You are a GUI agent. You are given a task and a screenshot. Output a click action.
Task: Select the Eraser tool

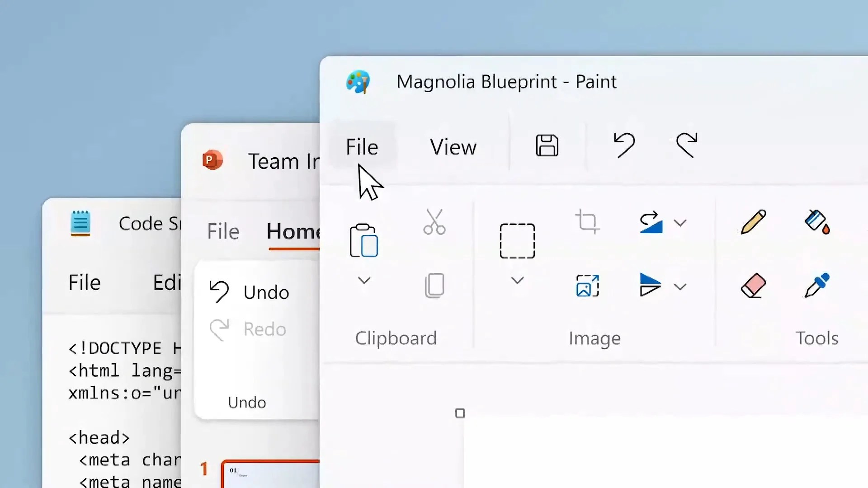point(753,286)
